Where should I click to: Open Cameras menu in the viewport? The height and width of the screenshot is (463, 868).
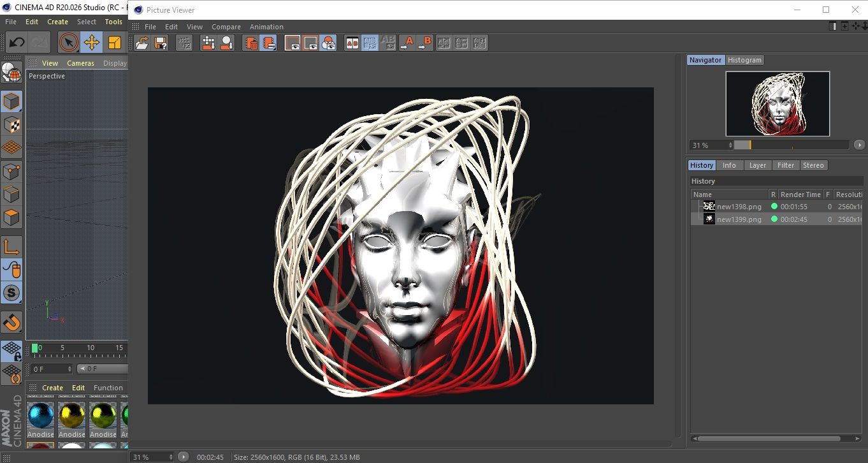(x=80, y=63)
